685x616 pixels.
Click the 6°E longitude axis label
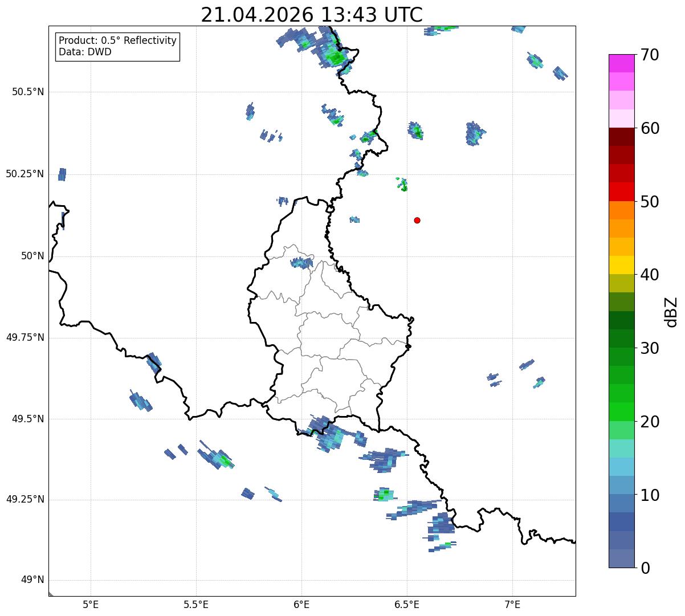coord(301,604)
